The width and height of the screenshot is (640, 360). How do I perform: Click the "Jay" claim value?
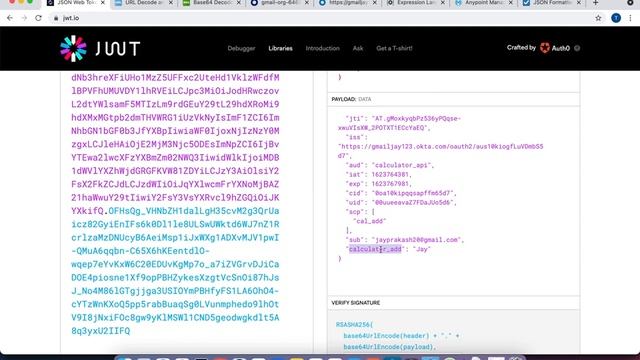click(x=421, y=249)
